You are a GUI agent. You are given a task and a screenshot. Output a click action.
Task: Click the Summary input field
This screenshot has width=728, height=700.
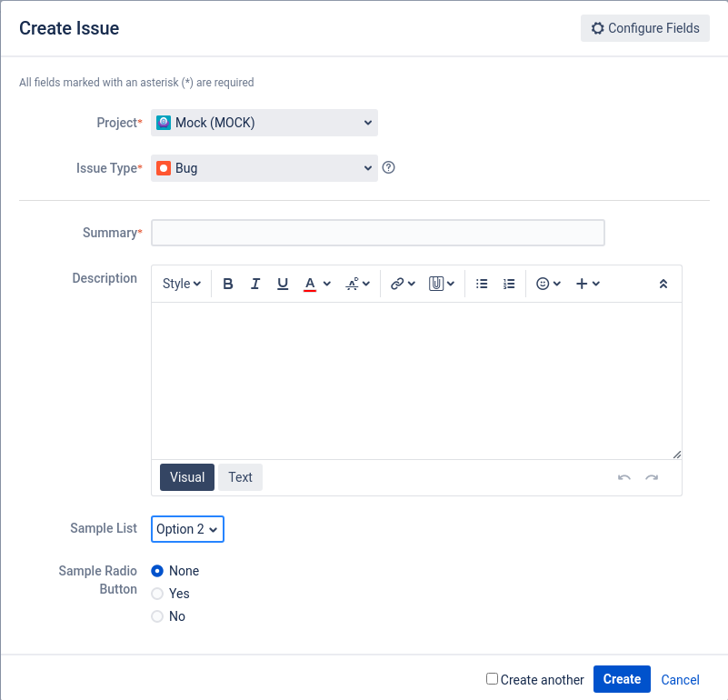378,233
